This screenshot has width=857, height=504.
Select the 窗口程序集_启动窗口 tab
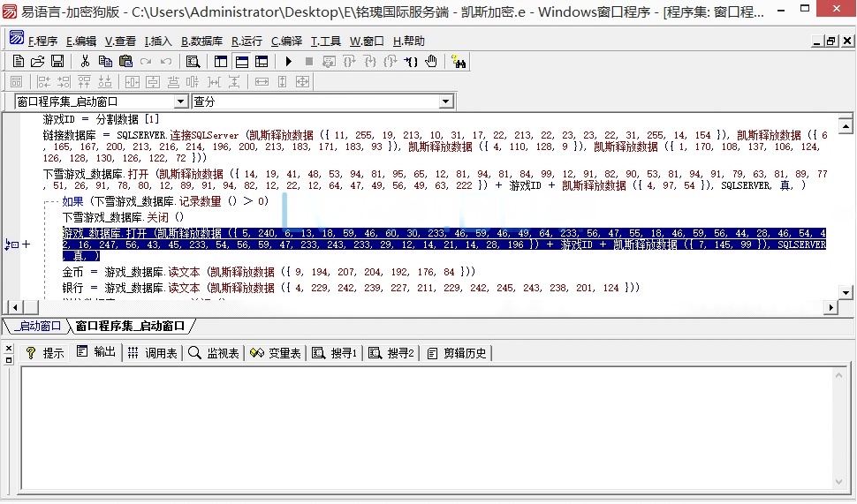130,326
